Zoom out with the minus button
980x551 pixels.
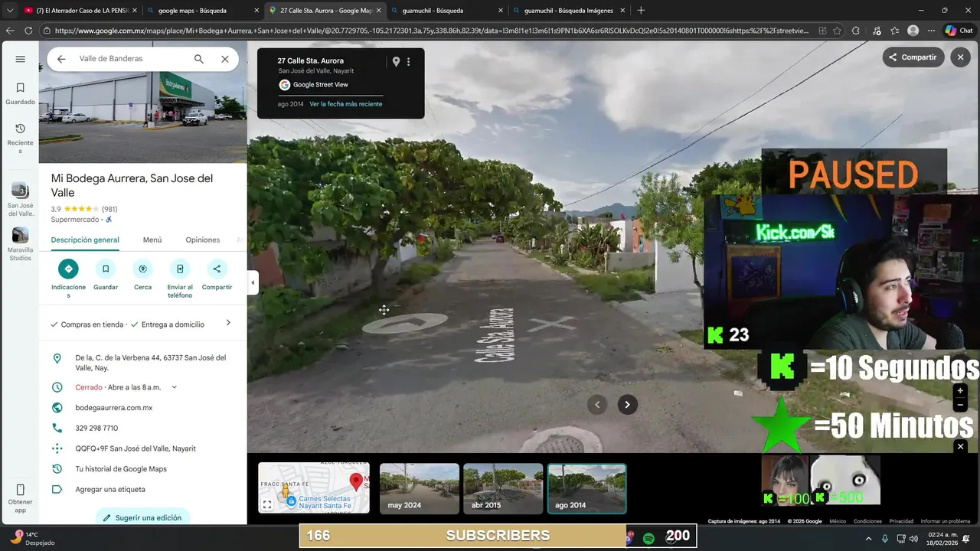960,405
